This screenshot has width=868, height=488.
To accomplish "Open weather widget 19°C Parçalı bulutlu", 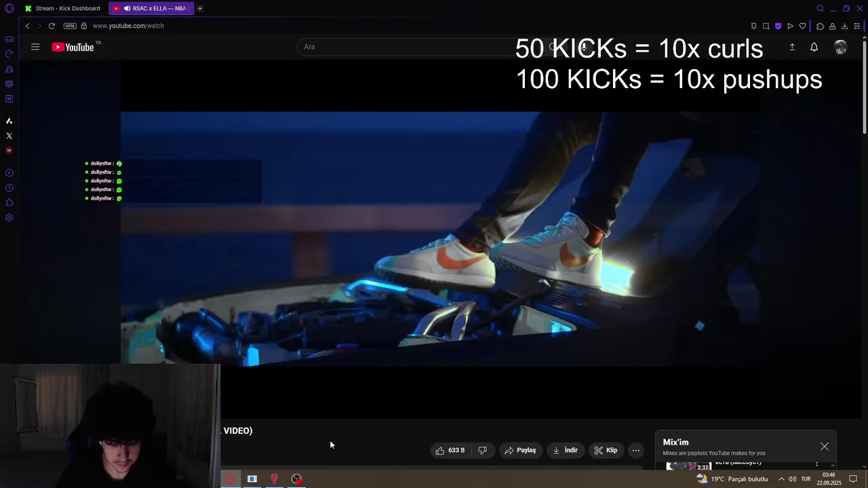I will (732, 479).
